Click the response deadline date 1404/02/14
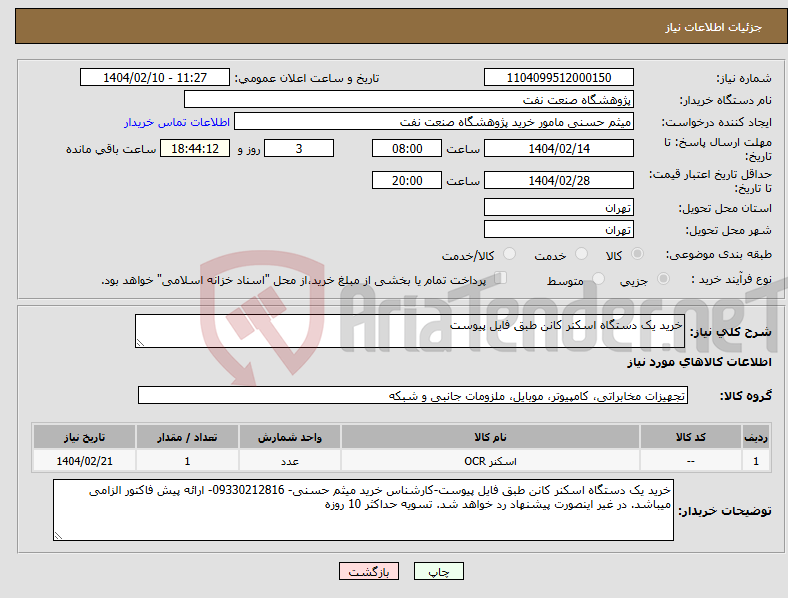This screenshot has height=598, width=788. 559,148
